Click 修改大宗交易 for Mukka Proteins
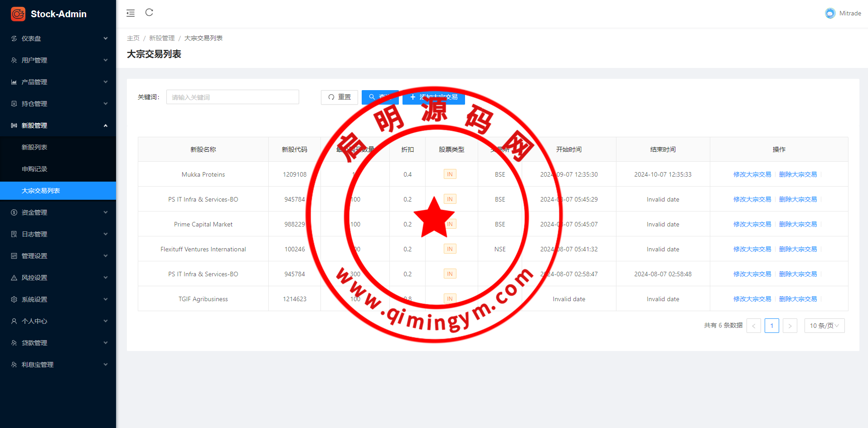The height and width of the screenshot is (428, 868). [x=752, y=174]
